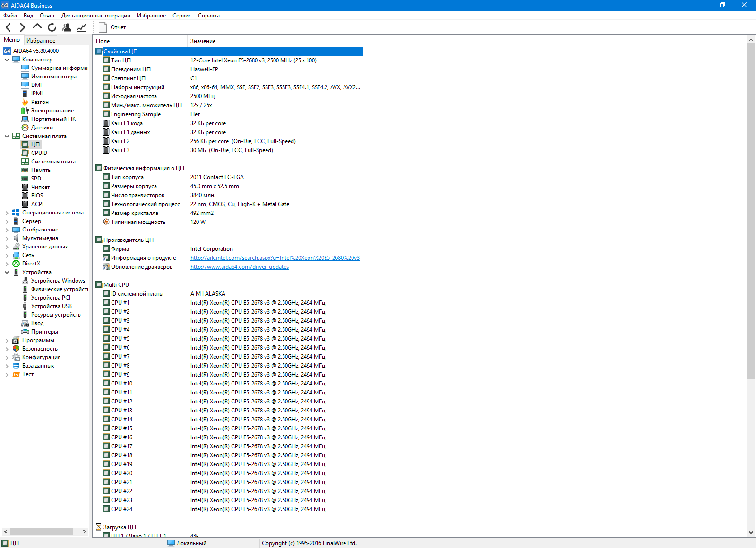Screen dimensions: 756x548
Task: Open the Справка menu
Action: pos(209,16)
